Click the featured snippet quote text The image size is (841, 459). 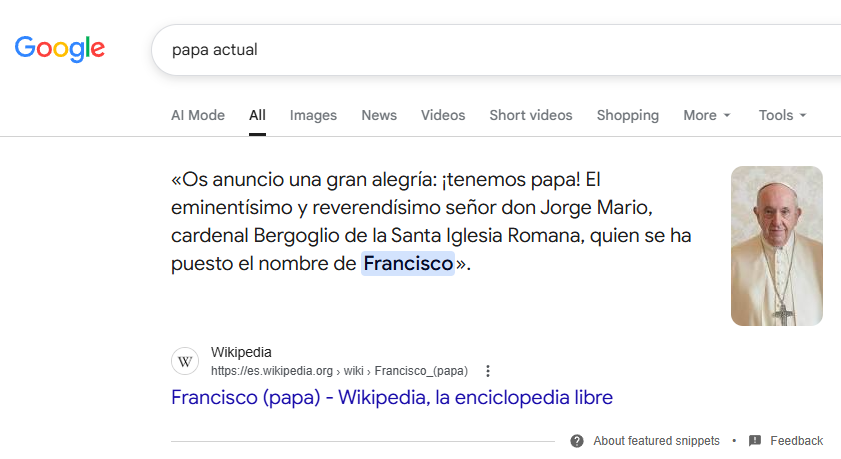tap(431, 221)
